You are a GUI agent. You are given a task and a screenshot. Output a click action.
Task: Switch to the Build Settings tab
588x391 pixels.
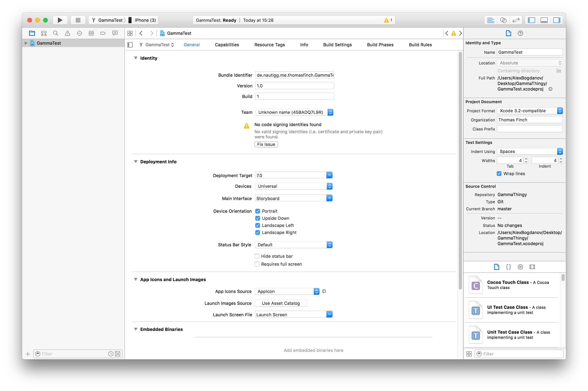337,45
